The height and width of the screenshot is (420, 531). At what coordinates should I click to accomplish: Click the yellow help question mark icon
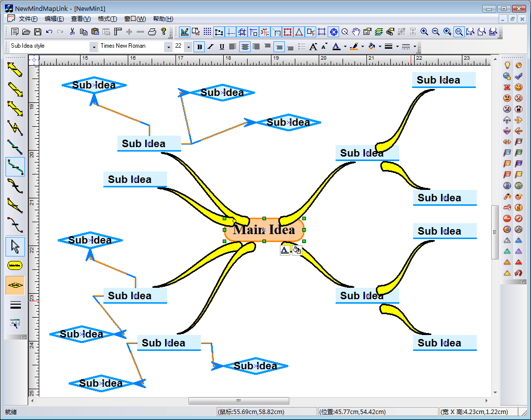[164, 32]
